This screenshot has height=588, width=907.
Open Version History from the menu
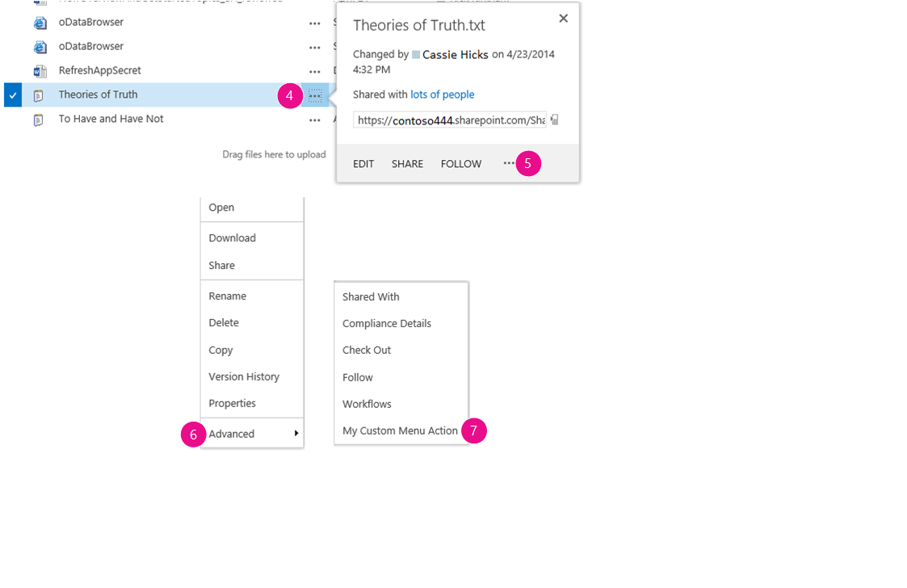coord(244,376)
